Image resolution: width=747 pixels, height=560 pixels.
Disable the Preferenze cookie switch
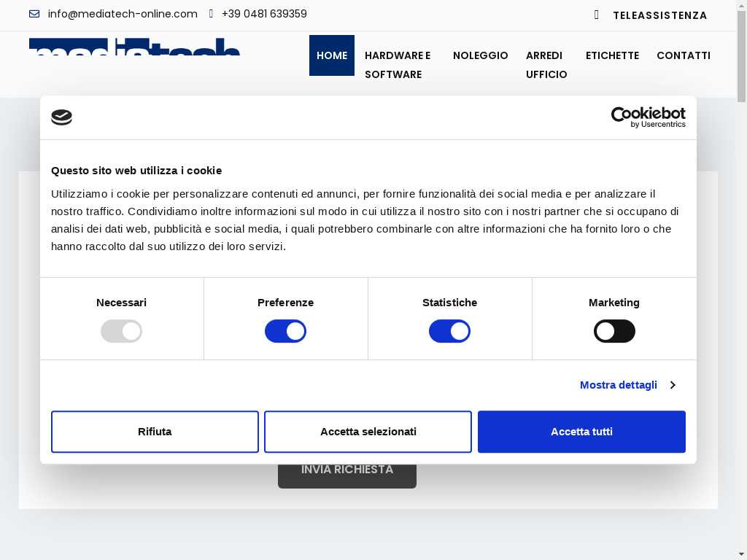[285, 332]
